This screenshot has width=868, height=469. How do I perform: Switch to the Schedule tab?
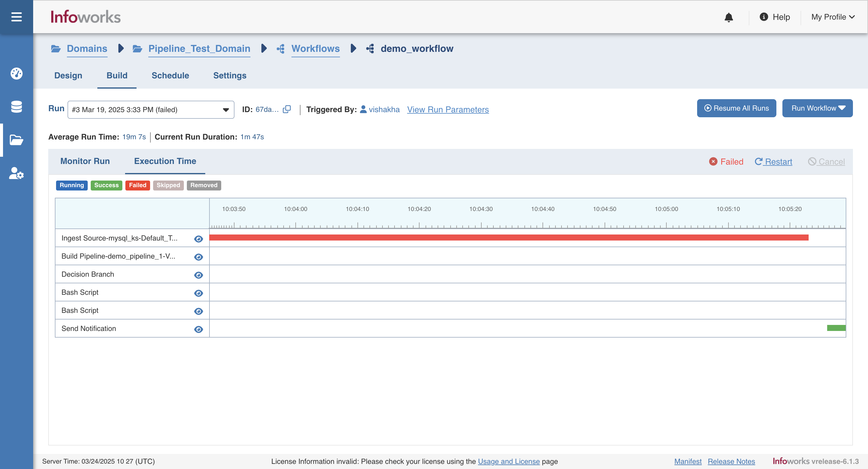pos(170,75)
